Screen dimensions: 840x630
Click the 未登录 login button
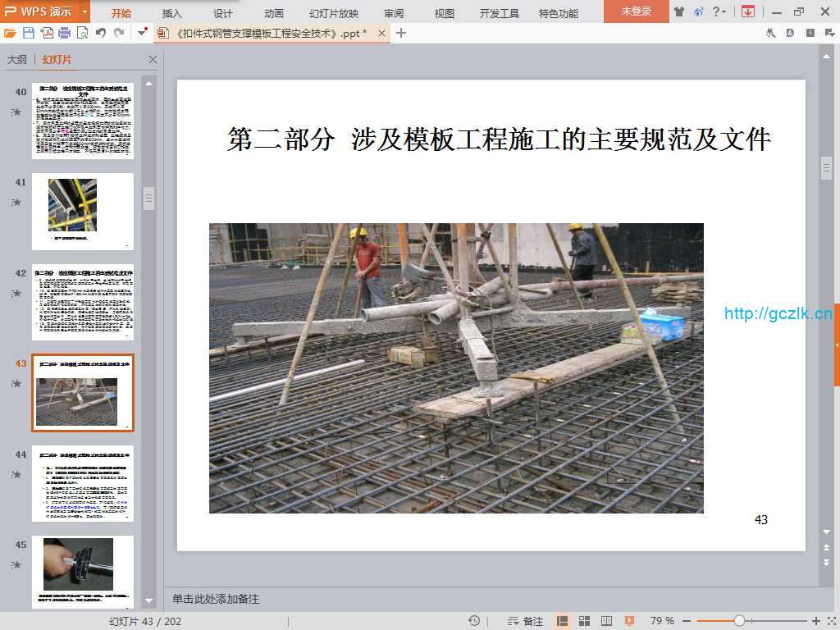[x=636, y=11]
